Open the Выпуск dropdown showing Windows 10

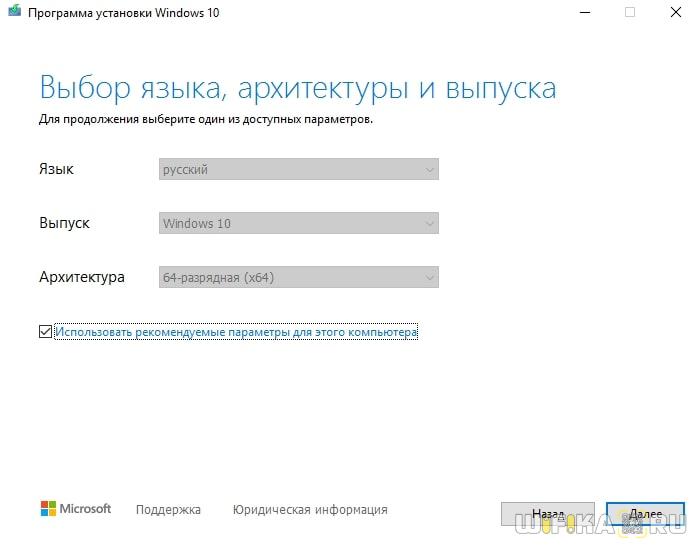[x=299, y=223]
